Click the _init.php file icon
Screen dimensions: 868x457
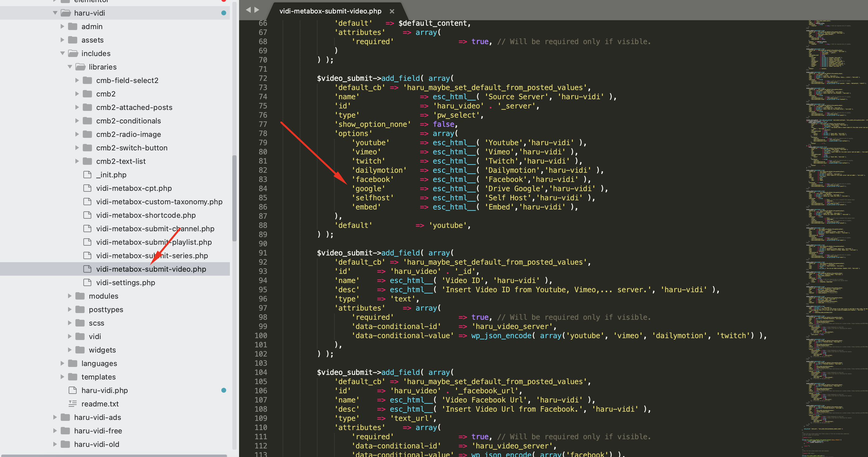[x=87, y=175]
